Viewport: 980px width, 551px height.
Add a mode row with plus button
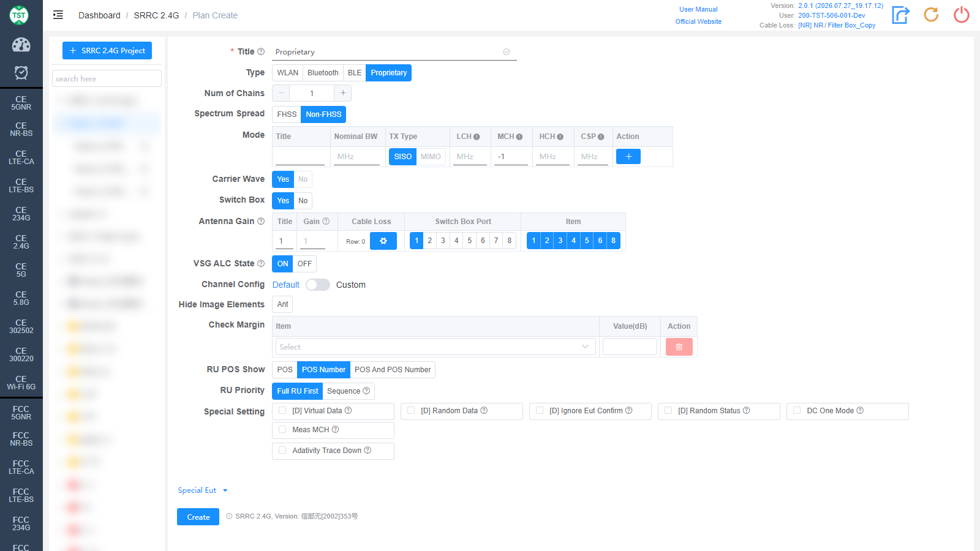tap(628, 157)
